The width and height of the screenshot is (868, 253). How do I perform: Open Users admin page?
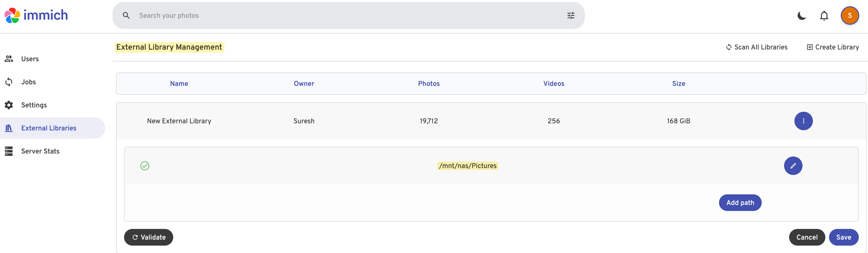[30, 59]
